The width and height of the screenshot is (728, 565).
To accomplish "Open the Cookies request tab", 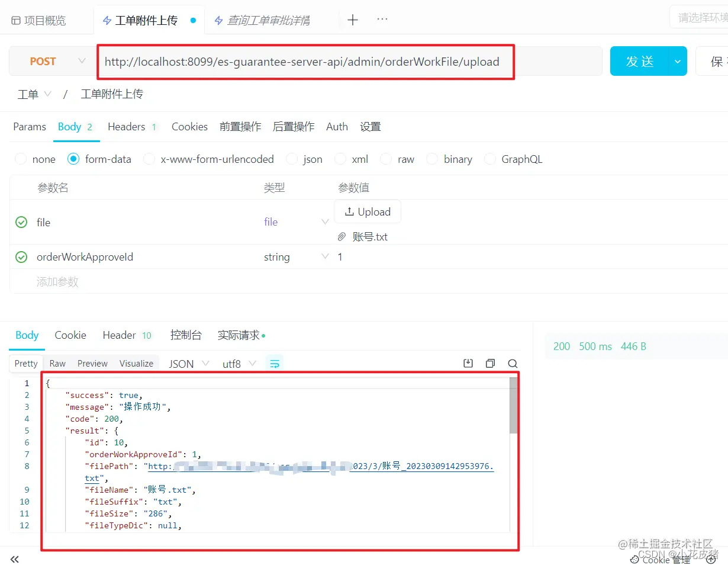I will coord(189,127).
